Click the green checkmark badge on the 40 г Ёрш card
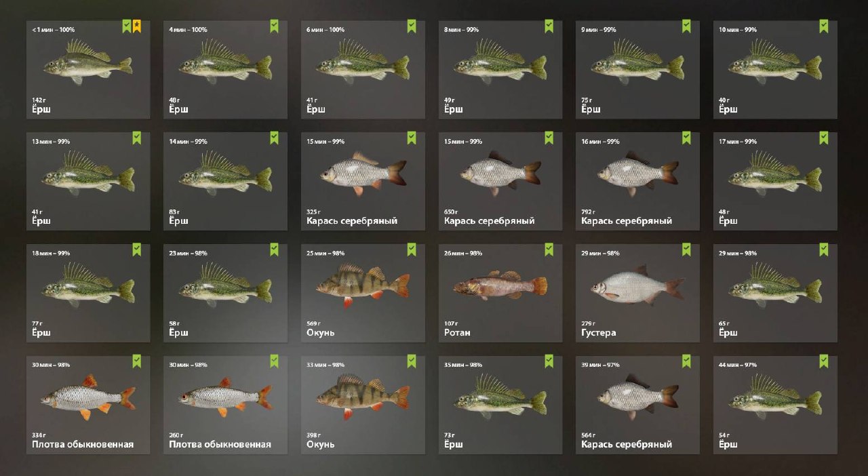This screenshot has height=476, width=868. pos(824,26)
